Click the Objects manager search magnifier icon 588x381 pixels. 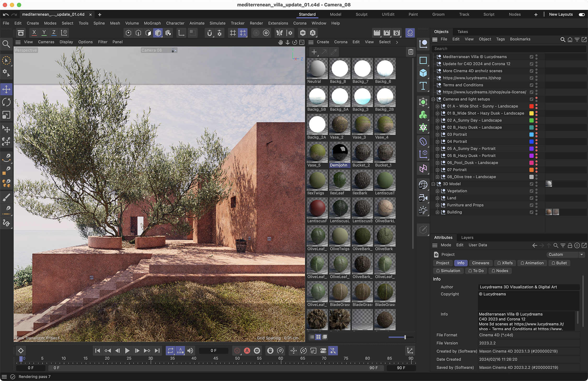[563, 39]
